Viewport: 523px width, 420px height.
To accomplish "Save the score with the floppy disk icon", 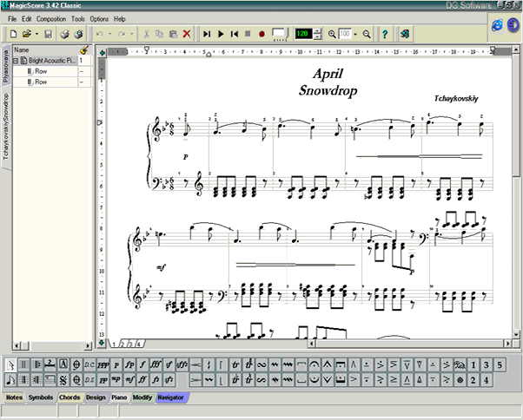I will pos(49,34).
